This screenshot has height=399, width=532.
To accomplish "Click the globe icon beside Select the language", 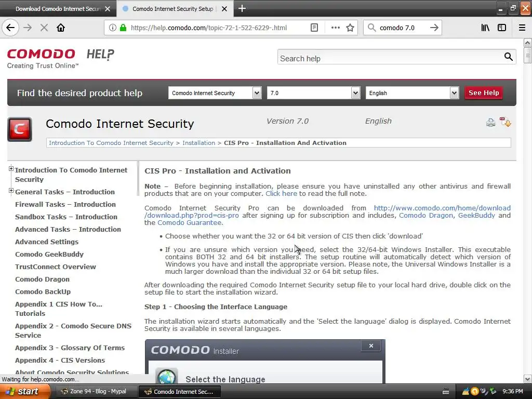I will point(167,376).
